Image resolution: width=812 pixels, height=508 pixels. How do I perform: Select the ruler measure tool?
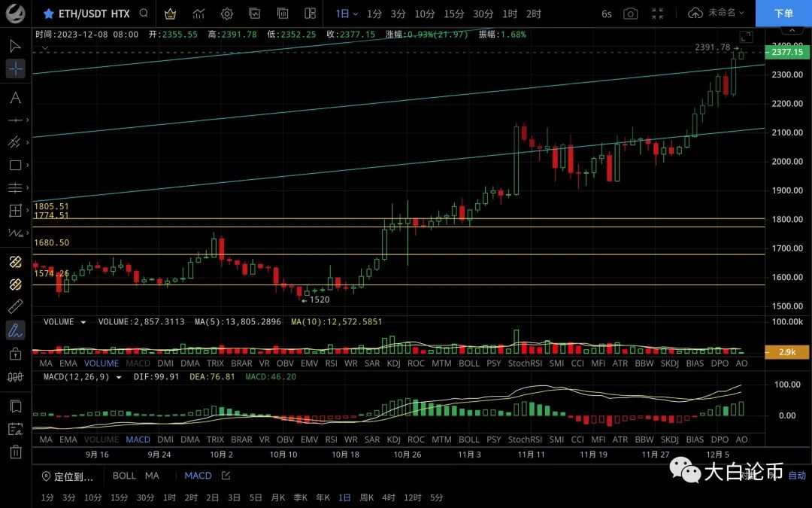16,306
